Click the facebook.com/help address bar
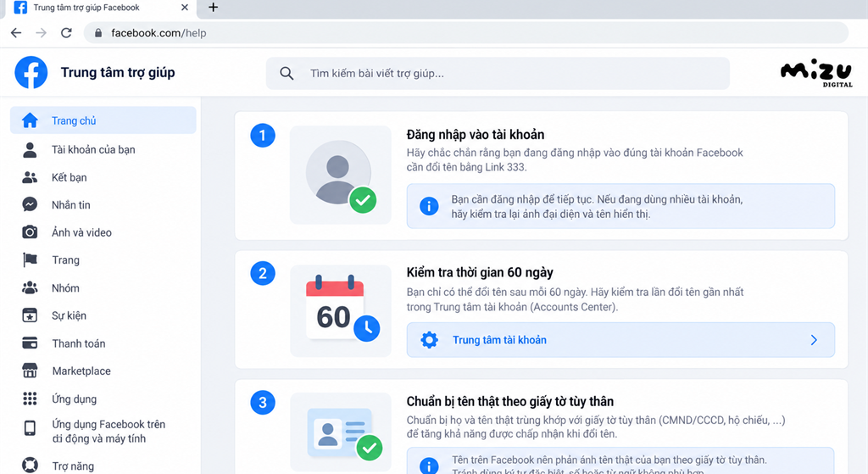Screen dimensions: 868x474 [465, 33]
